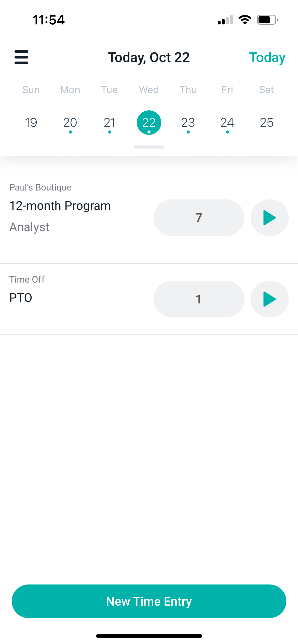The width and height of the screenshot is (298, 644).
Task: Tap the Wi-Fi status icon
Action: pyautogui.click(x=245, y=20)
